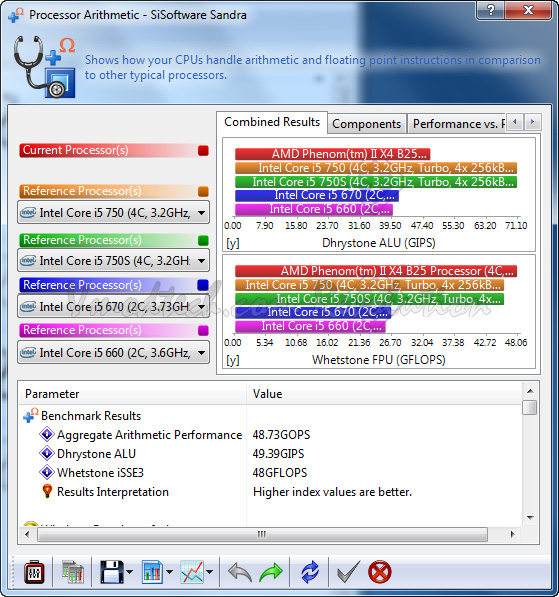Toggle the orange Reference Processor checkbox
559x597 pixels.
click(203, 191)
